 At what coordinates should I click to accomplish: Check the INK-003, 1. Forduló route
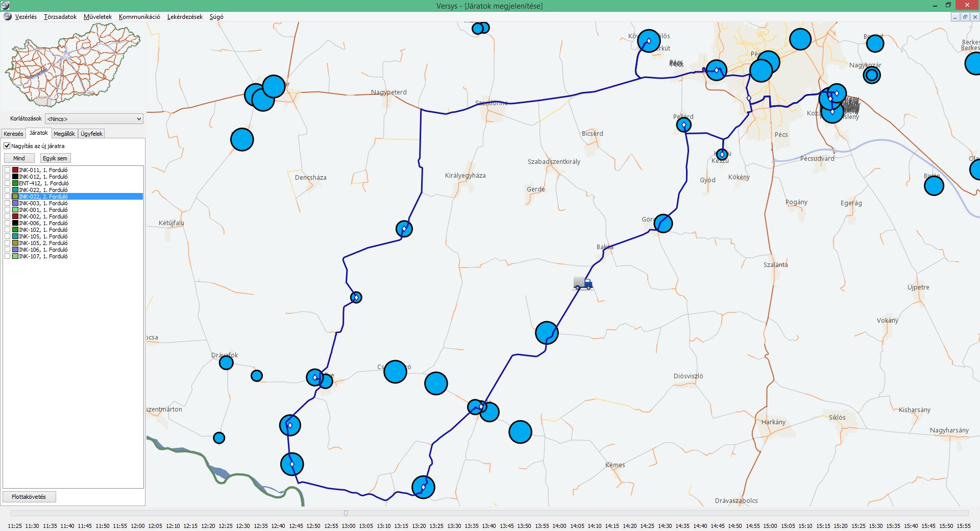pyautogui.click(x=8, y=203)
